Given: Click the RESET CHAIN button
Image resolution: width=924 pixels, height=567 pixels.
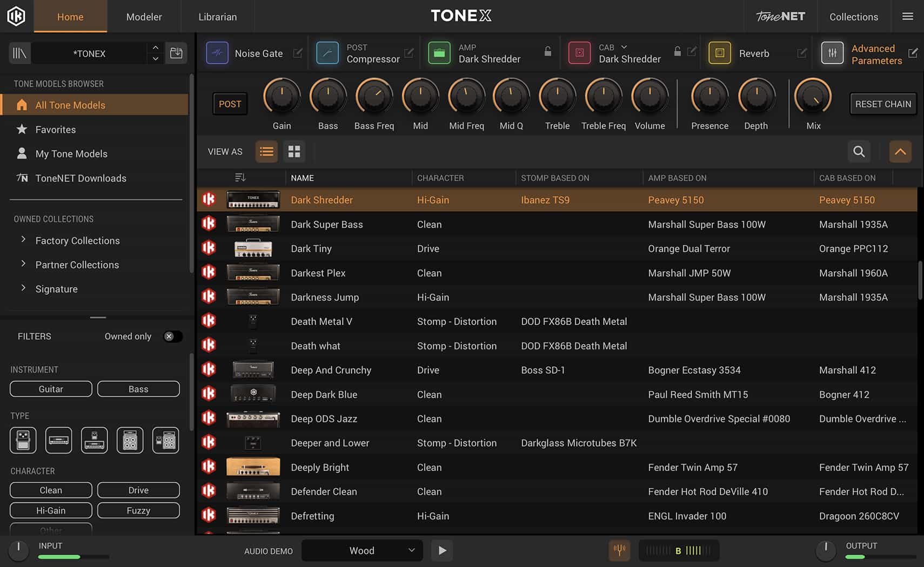Looking at the screenshot, I should click(x=882, y=104).
